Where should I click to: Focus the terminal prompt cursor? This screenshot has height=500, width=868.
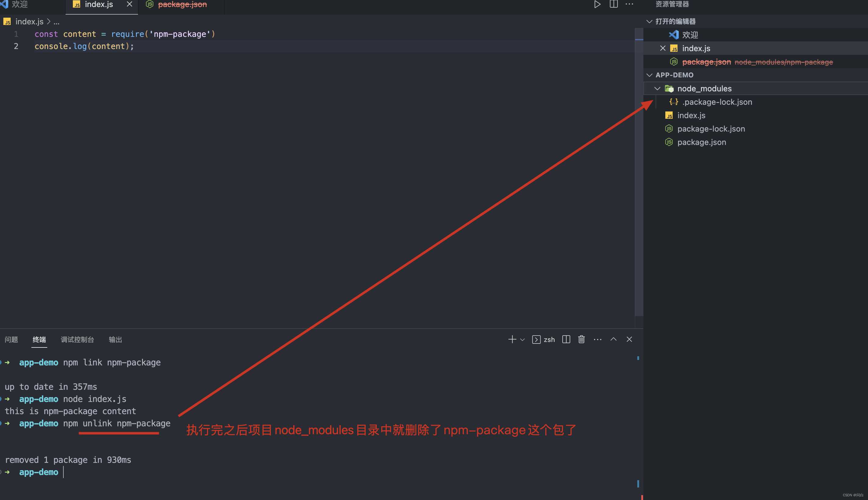click(64, 472)
